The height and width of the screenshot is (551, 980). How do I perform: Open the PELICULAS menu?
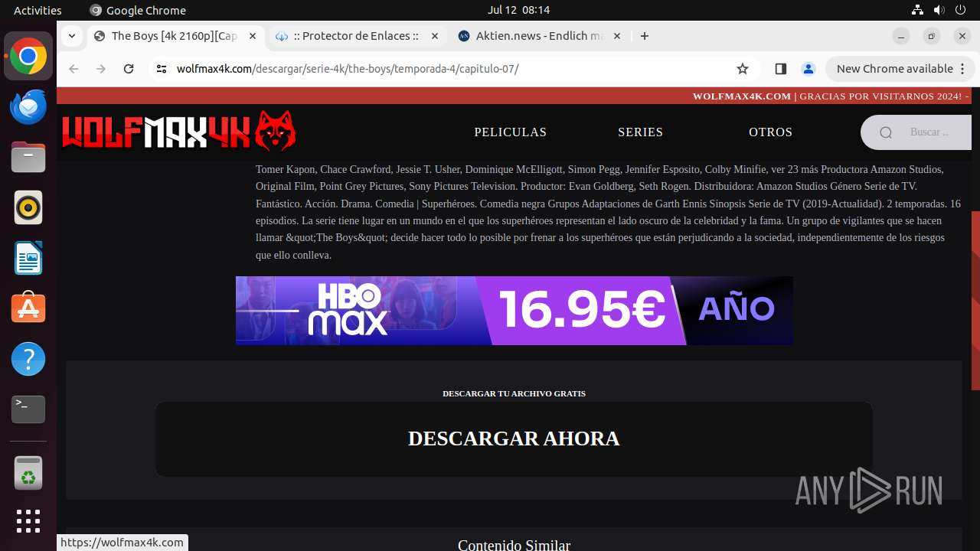tap(511, 132)
